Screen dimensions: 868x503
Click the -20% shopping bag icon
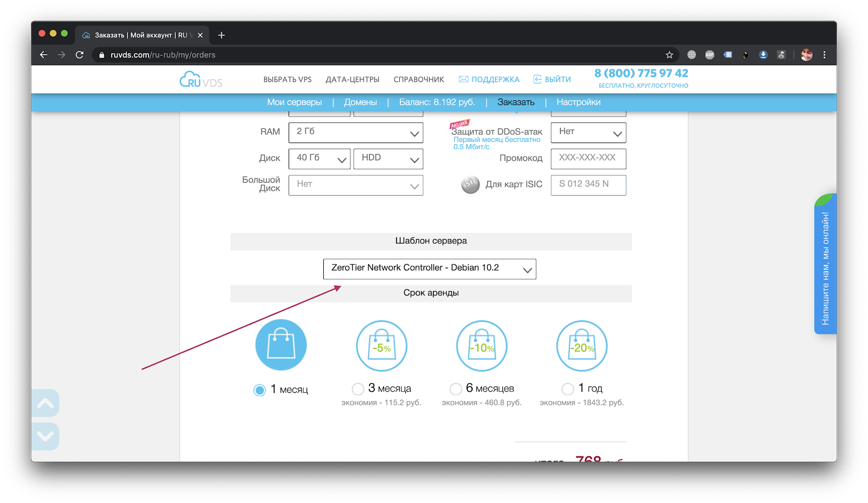pyautogui.click(x=582, y=345)
